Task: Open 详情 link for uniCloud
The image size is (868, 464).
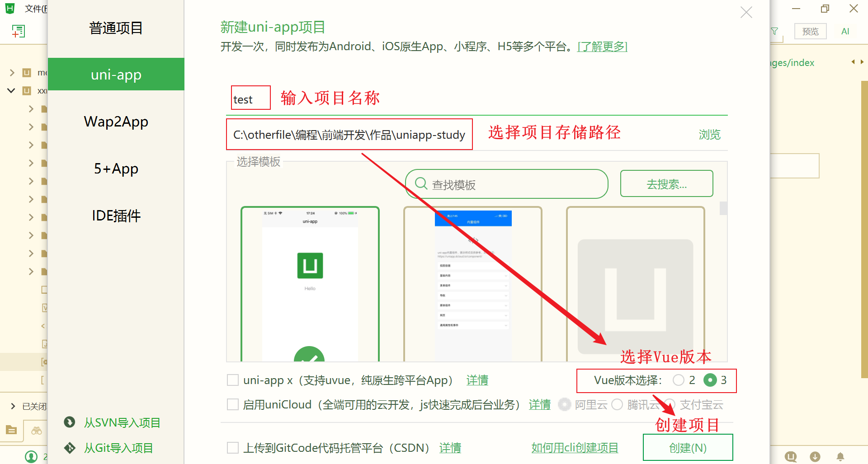Action: tap(540, 404)
